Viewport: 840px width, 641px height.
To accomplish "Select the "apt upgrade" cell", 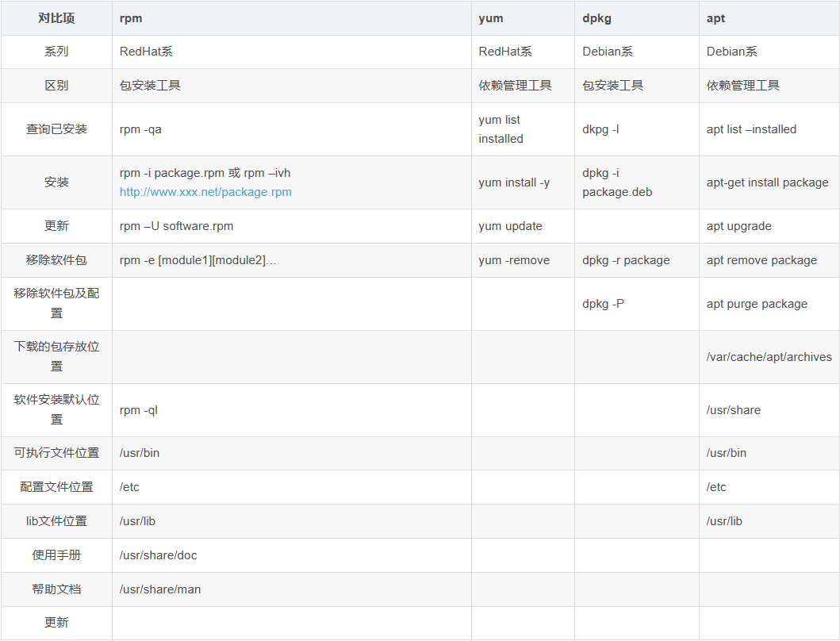I will (738, 226).
